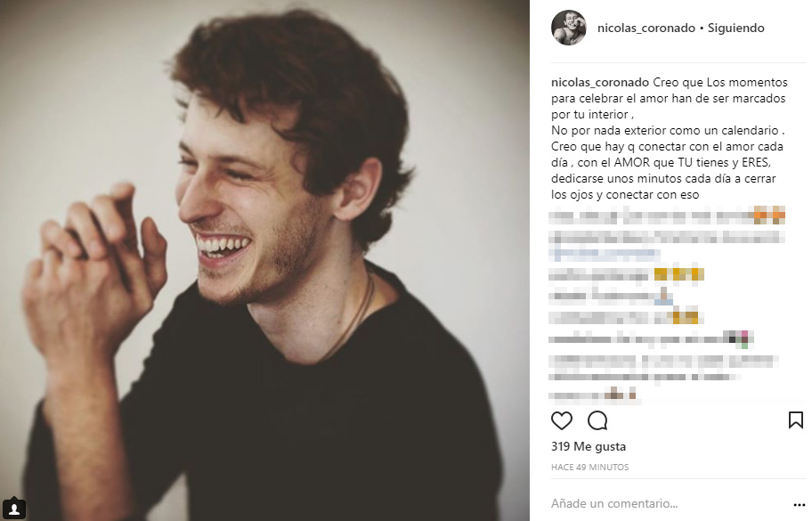812x521 pixels.
Task: Focus the Añade un comentario field
Action: (668, 503)
